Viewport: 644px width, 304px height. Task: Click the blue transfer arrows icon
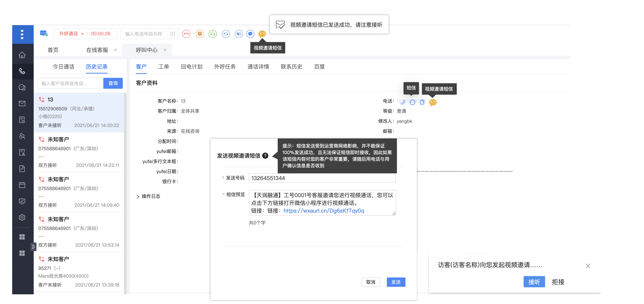point(226,34)
